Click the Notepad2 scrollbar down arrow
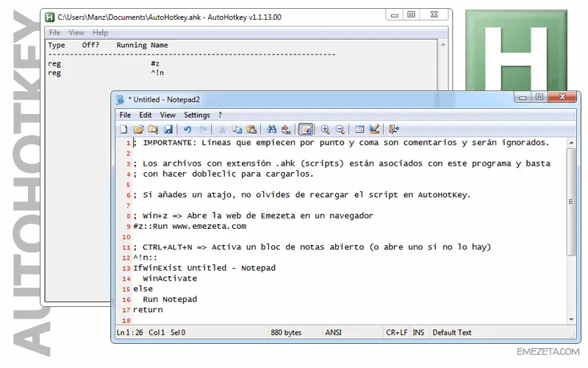This screenshot has height=368, width=588. tap(571, 319)
